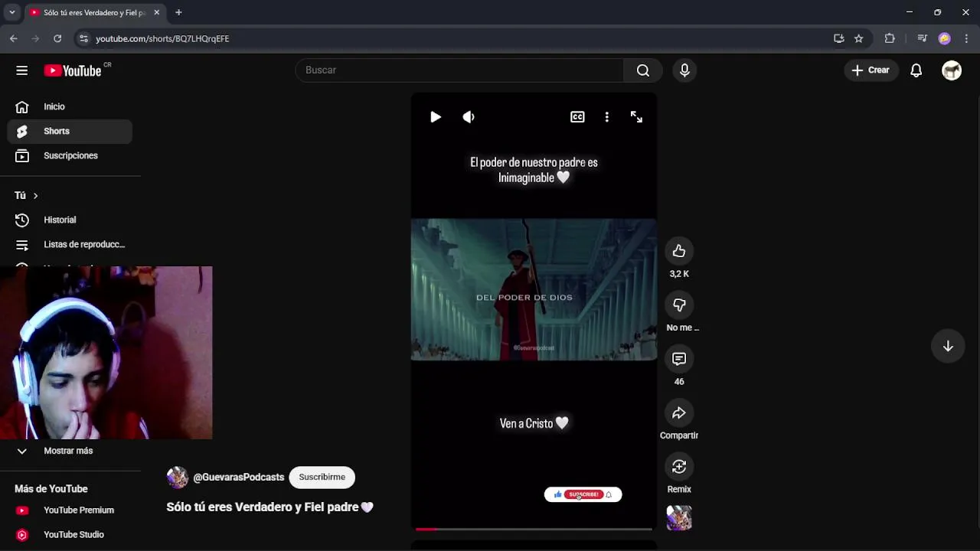Screen dimensions: 980x551
Task: Expand the Tú section
Action: pyautogui.click(x=27, y=196)
